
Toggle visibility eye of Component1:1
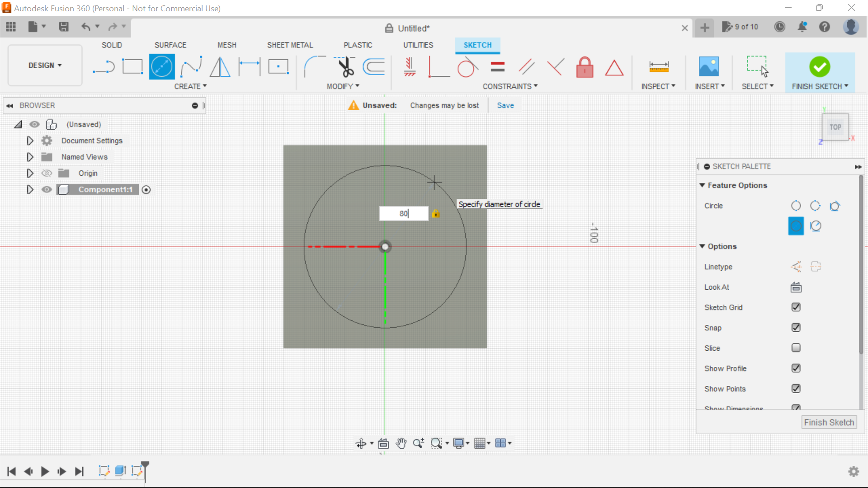click(x=47, y=190)
